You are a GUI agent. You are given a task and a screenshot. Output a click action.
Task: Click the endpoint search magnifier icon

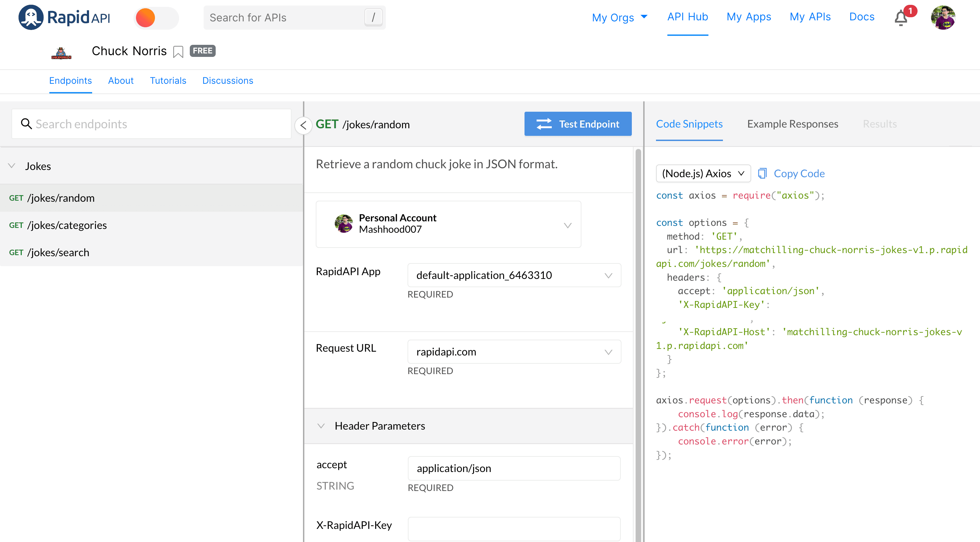tap(26, 124)
